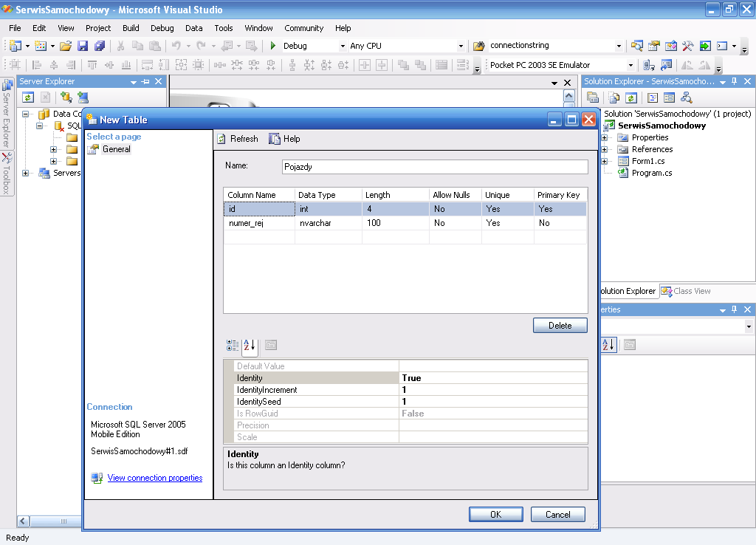
Task: Open View connection properties link
Action: 155,478
